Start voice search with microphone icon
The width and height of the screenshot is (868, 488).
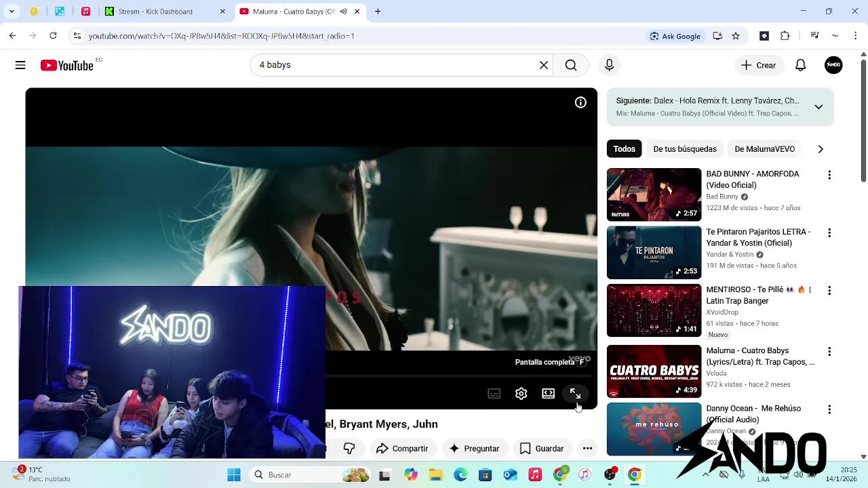click(x=609, y=65)
